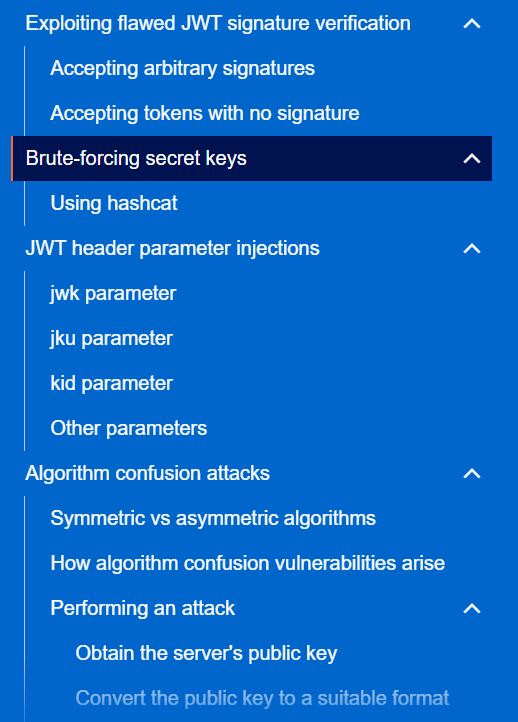The image size is (518, 722).
Task: Open the kid parameter topic
Action: tap(111, 383)
